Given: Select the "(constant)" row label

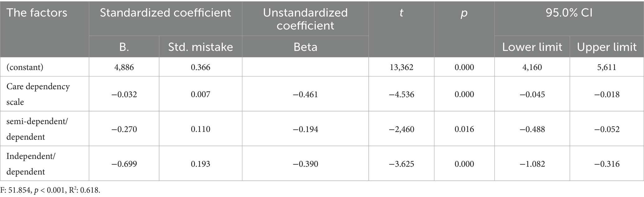Looking at the screenshot, I should point(25,67).
